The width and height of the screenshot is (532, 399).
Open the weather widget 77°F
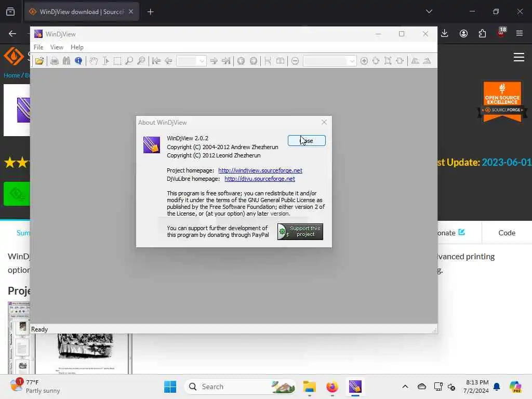click(x=35, y=387)
